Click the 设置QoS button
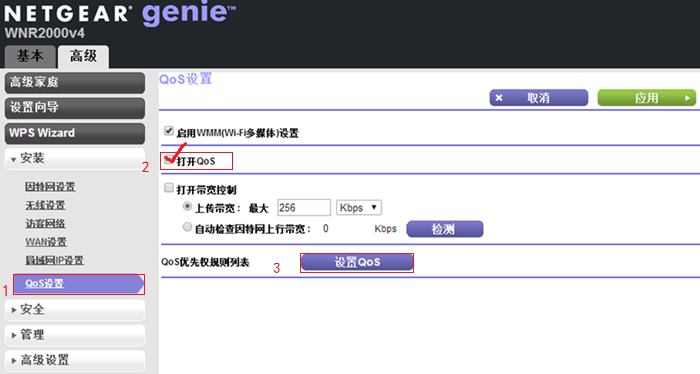 [x=357, y=262]
